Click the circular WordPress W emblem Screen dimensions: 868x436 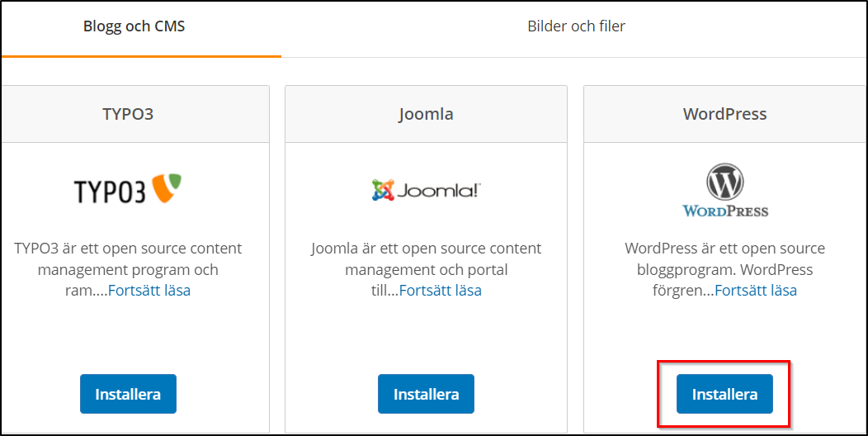tap(725, 181)
